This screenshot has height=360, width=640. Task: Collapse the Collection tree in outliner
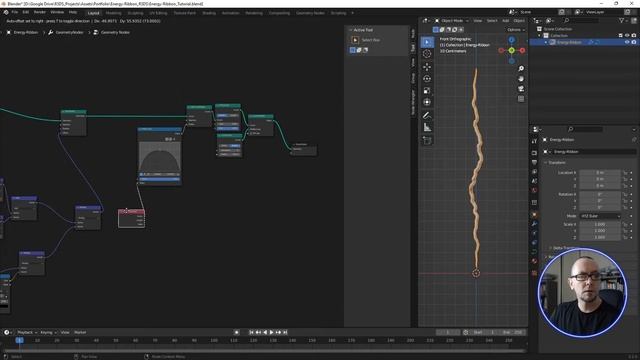(540, 36)
